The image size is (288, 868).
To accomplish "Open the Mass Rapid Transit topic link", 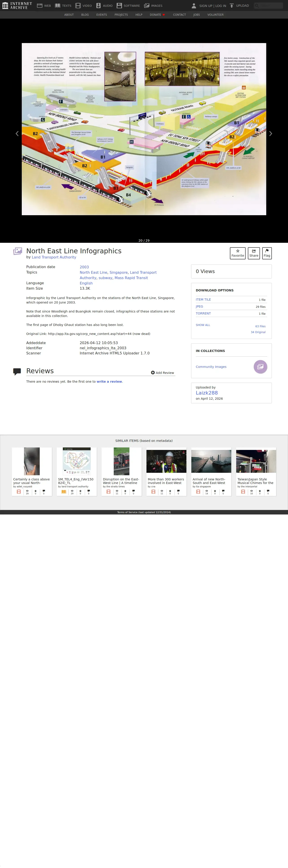I will pos(131,278).
